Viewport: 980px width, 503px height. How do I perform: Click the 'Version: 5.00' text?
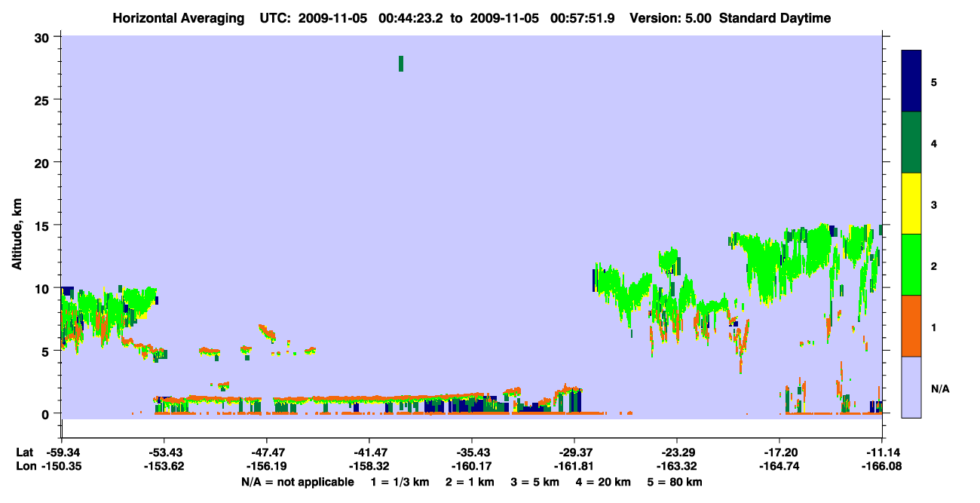pyautogui.click(x=670, y=18)
